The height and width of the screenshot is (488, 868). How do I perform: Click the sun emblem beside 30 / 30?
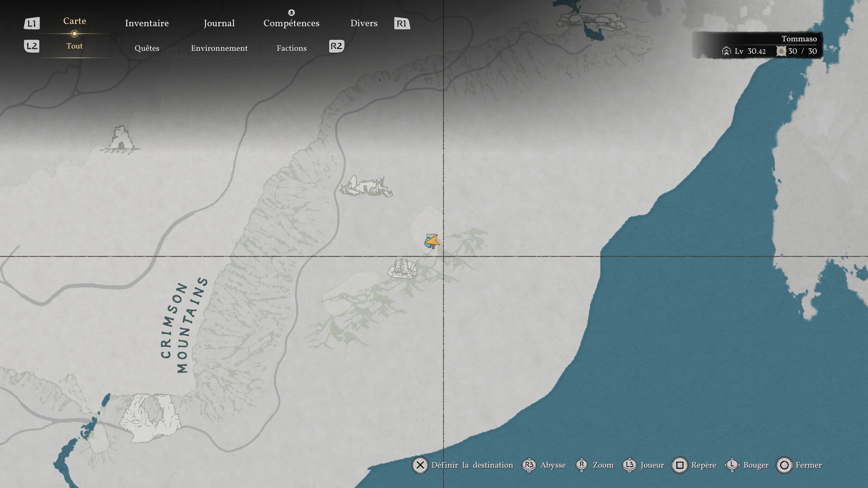pyautogui.click(x=781, y=51)
